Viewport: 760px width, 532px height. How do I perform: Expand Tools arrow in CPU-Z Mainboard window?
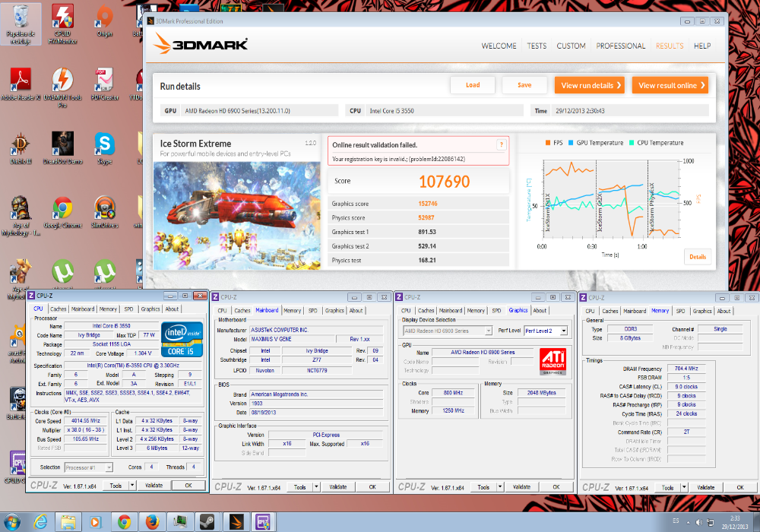tap(316, 487)
